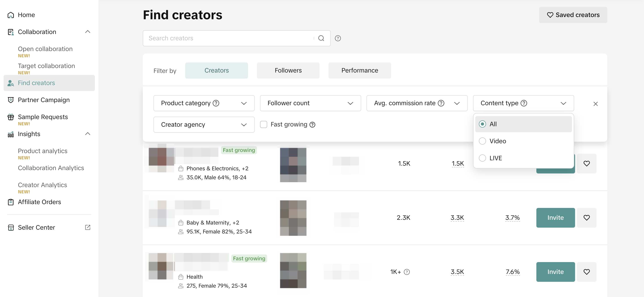Switch to the Followers filter tab
Screen dimensions: 644x297
coord(288,71)
